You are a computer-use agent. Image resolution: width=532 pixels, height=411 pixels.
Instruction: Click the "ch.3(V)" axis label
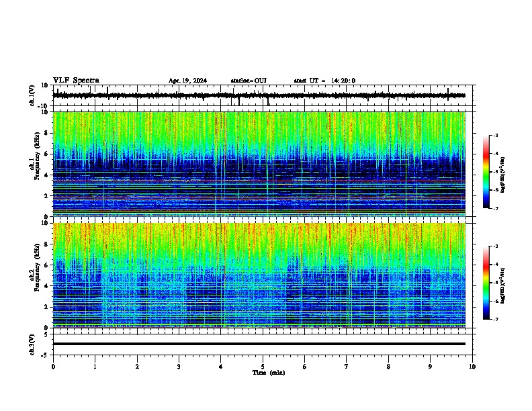[x=32, y=345]
